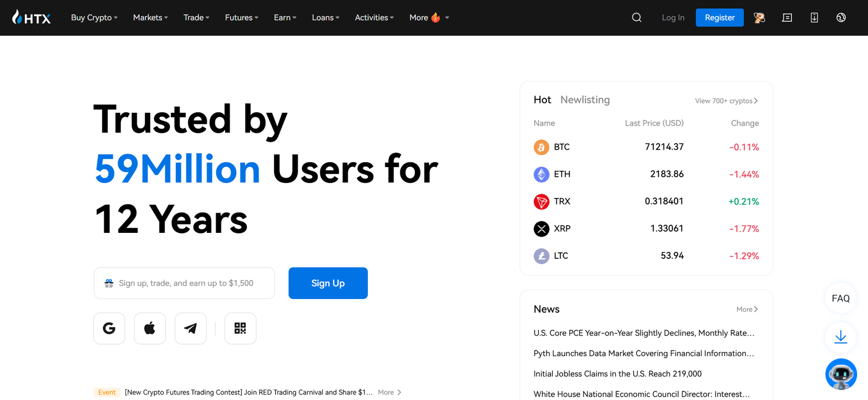Click gift icon in sign-up field
The width and height of the screenshot is (868, 400).
coord(109,283)
